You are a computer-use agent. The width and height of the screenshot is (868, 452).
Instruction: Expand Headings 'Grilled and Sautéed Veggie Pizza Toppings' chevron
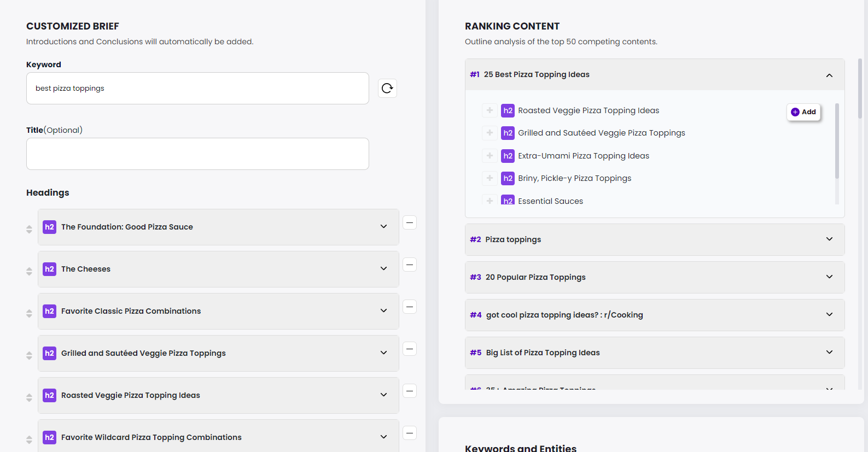coord(383,353)
